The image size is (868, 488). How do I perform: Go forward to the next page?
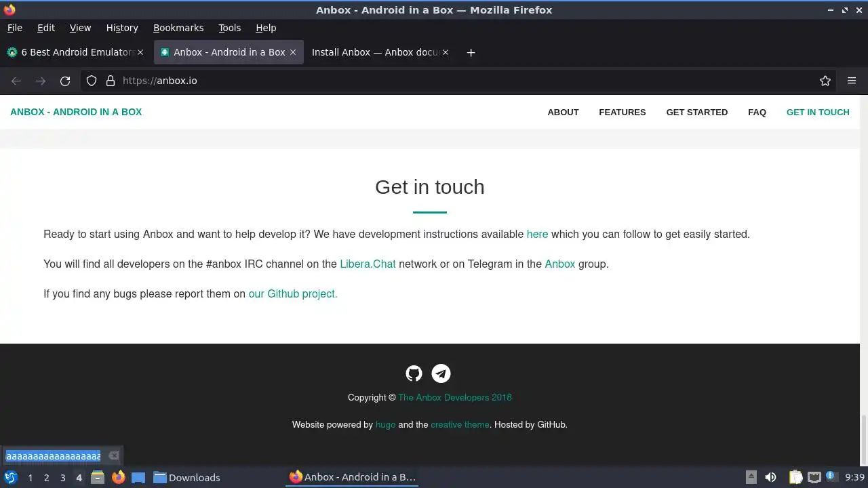[41, 81]
